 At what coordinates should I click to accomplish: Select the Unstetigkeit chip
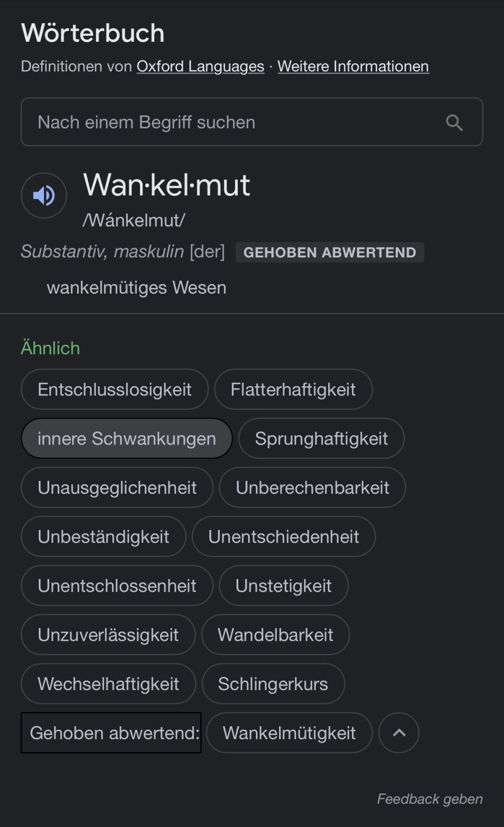click(283, 586)
